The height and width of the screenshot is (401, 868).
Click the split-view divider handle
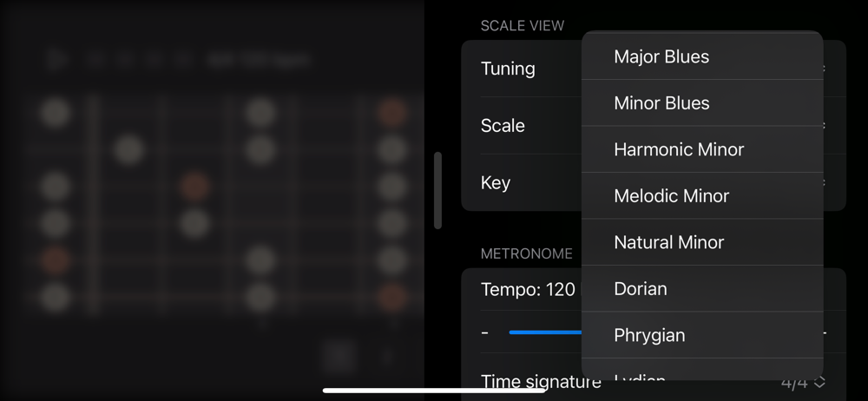(437, 191)
